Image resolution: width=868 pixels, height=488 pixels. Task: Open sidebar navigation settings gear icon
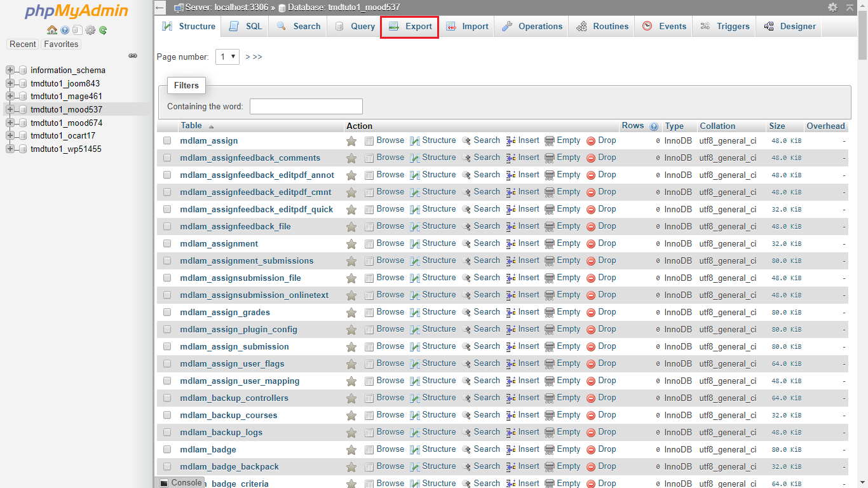point(90,30)
